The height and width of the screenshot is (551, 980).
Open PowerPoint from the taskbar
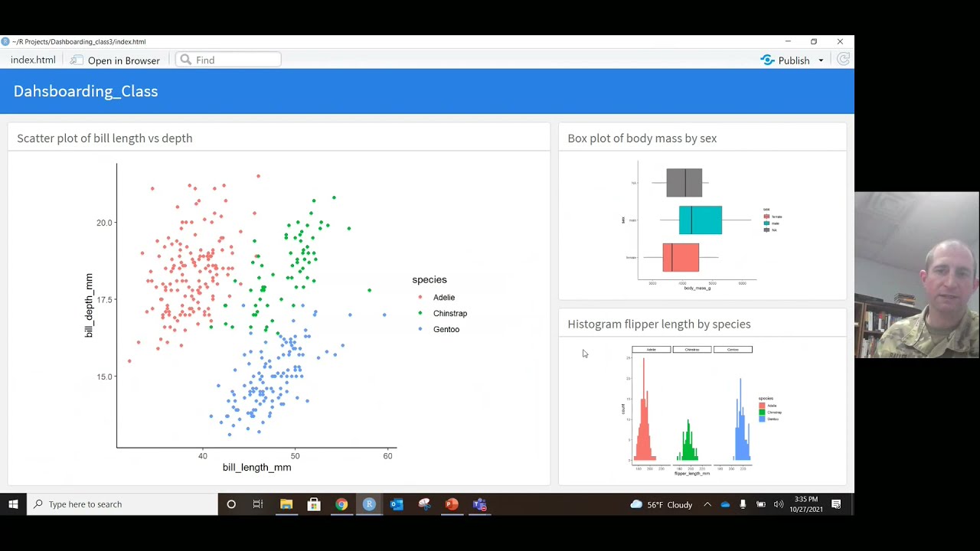tap(452, 504)
